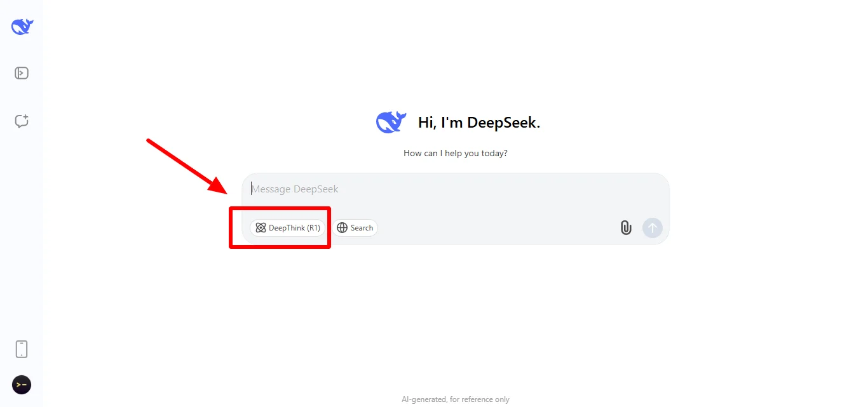Click the atom icon inside DeepThink button
The width and height of the screenshot is (868, 407).
tap(260, 227)
